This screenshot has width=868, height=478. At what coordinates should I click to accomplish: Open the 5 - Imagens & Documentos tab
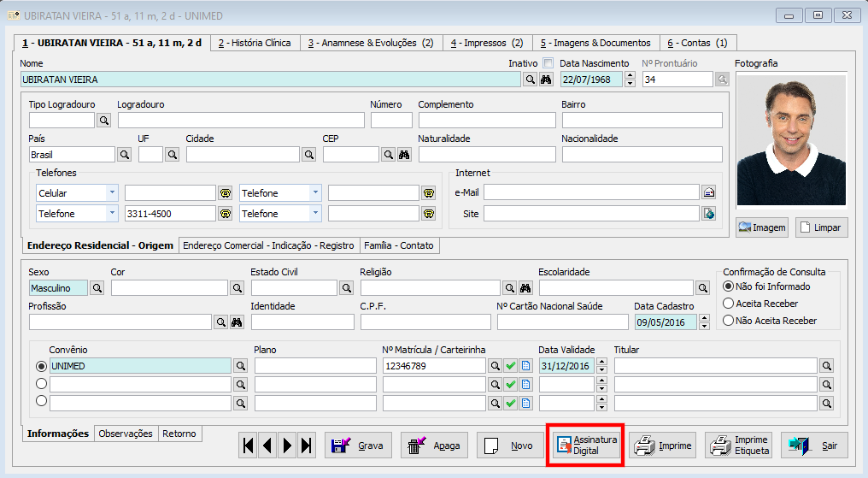click(x=595, y=43)
